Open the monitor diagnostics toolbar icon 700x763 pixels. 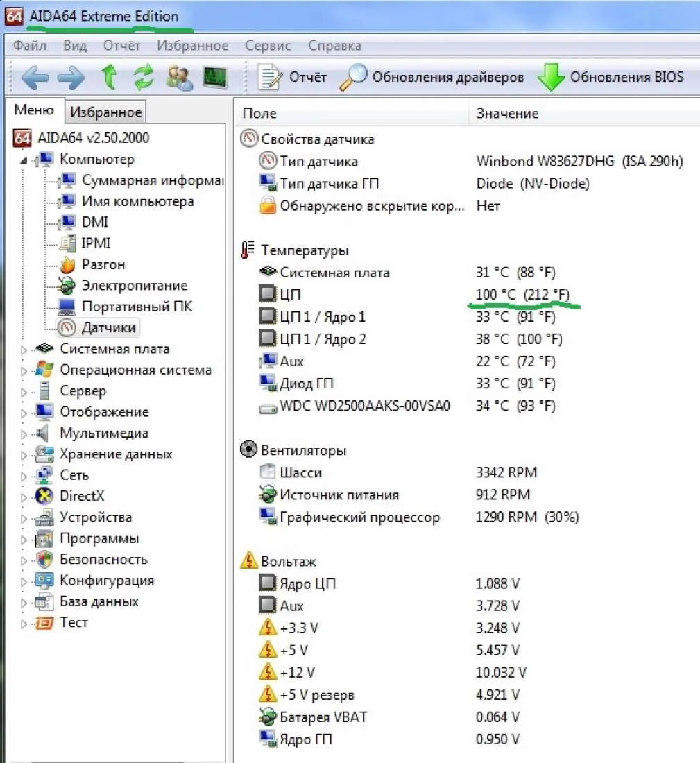click(214, 78)
